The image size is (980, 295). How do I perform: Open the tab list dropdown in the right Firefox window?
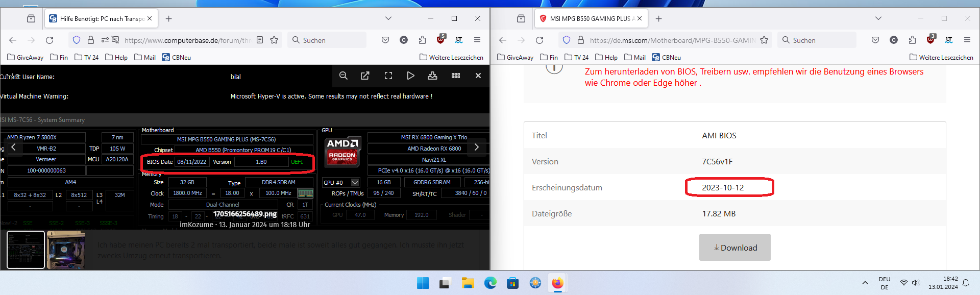pos(878,18)
